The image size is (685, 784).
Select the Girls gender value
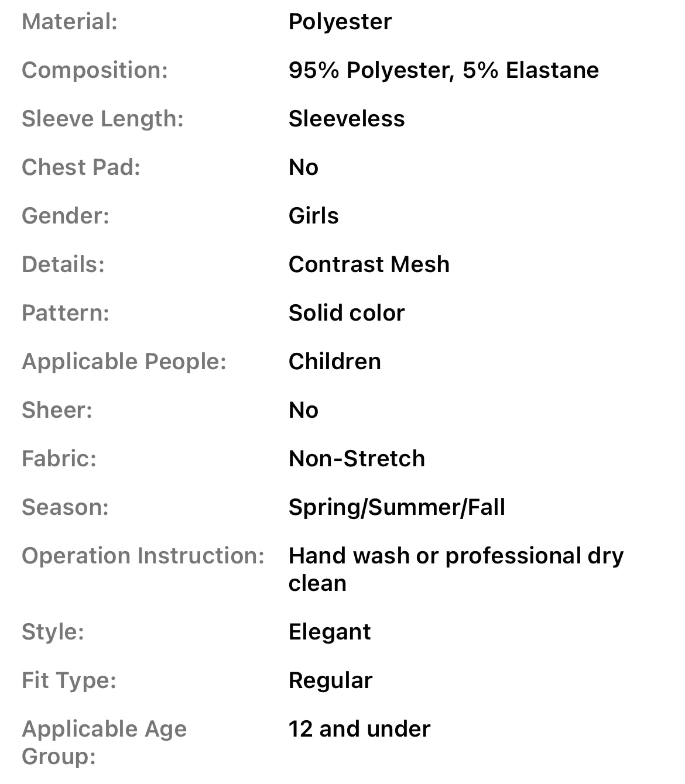click(x=313, y=216)
